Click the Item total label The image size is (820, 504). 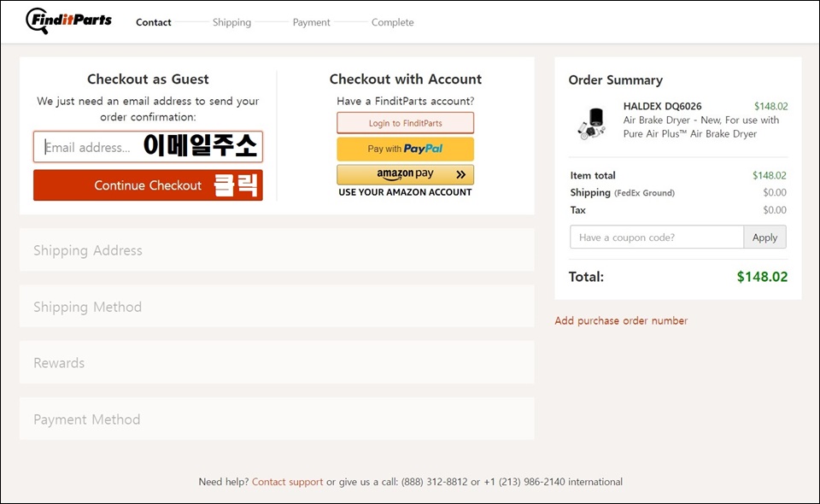tap(593, 175)
